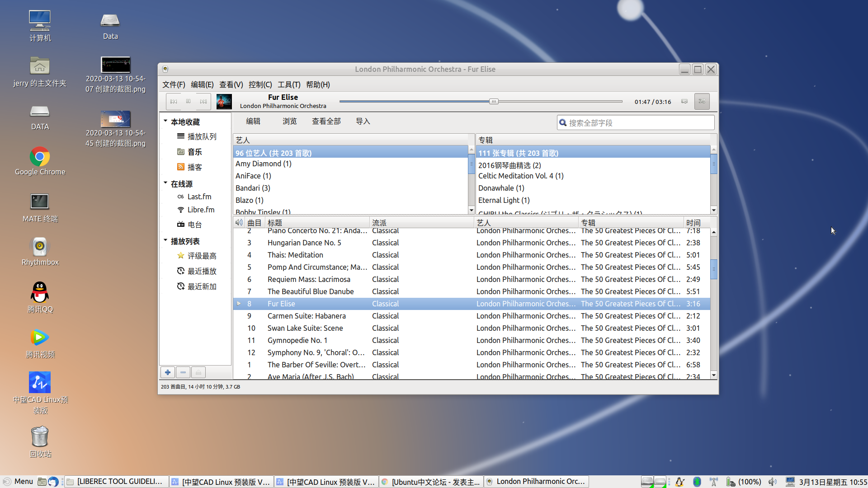Select 播放队列 in the sidebar

pyautogui.click(x=197, y=136)
